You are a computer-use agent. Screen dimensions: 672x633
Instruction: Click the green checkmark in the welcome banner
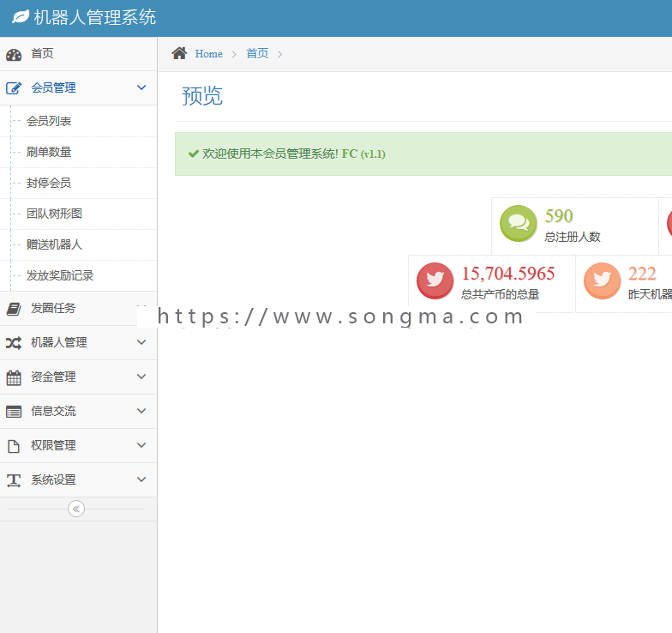pos(194,154)
